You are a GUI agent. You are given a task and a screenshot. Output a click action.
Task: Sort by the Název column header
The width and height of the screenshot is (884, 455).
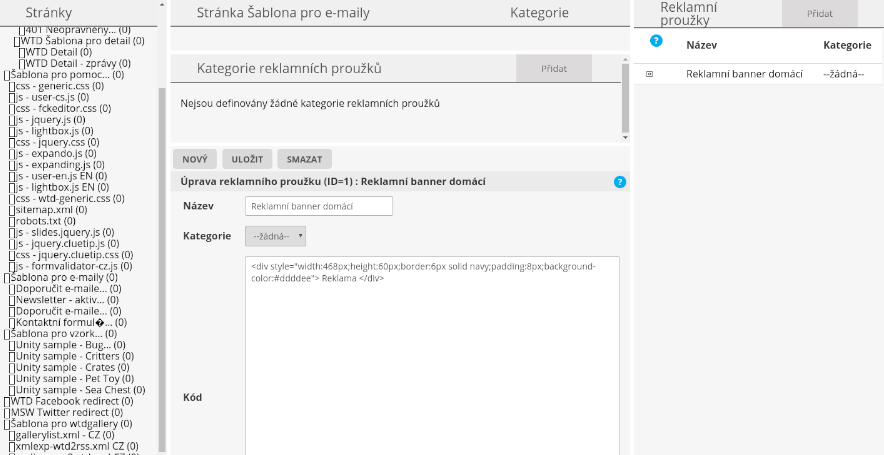702,45
